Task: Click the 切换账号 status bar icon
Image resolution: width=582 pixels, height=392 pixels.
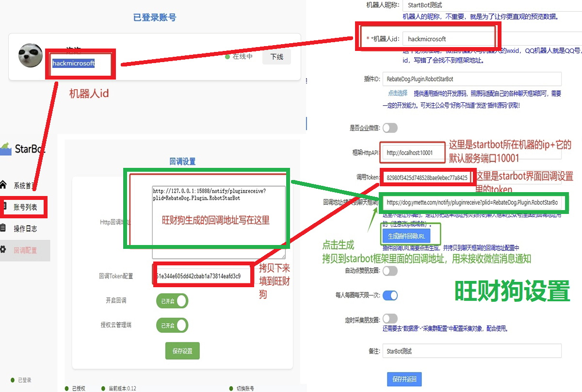Action: 231,388
